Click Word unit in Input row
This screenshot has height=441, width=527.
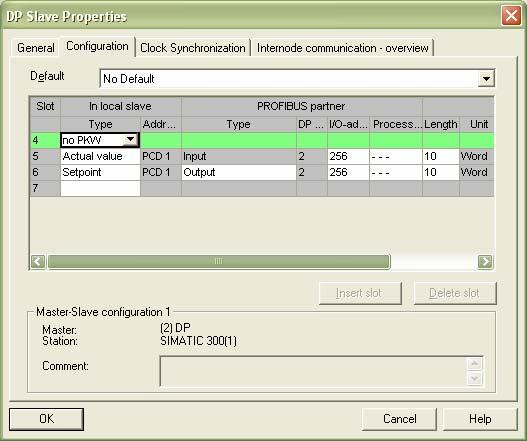477,156
